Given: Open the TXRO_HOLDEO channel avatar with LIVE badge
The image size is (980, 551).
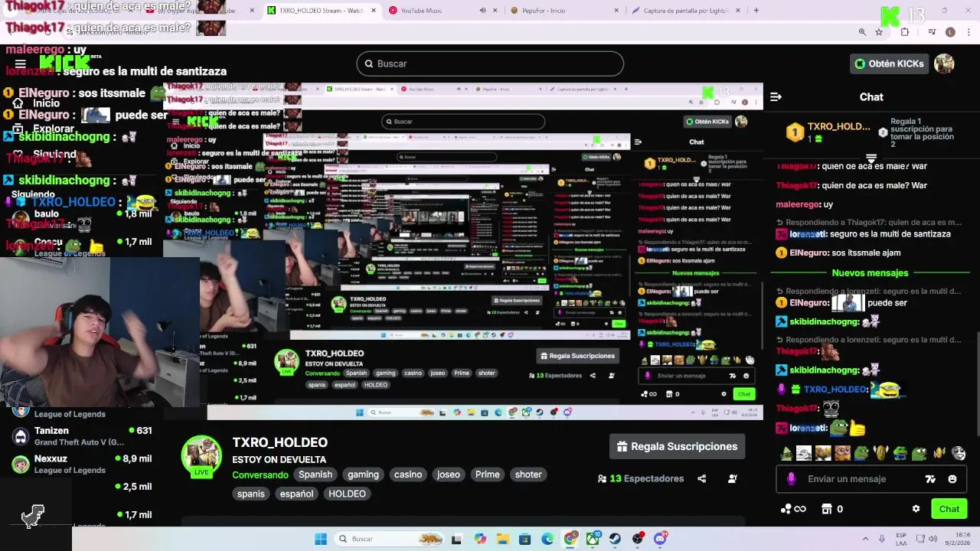Looking at the screenshot, I should [201, 456].
